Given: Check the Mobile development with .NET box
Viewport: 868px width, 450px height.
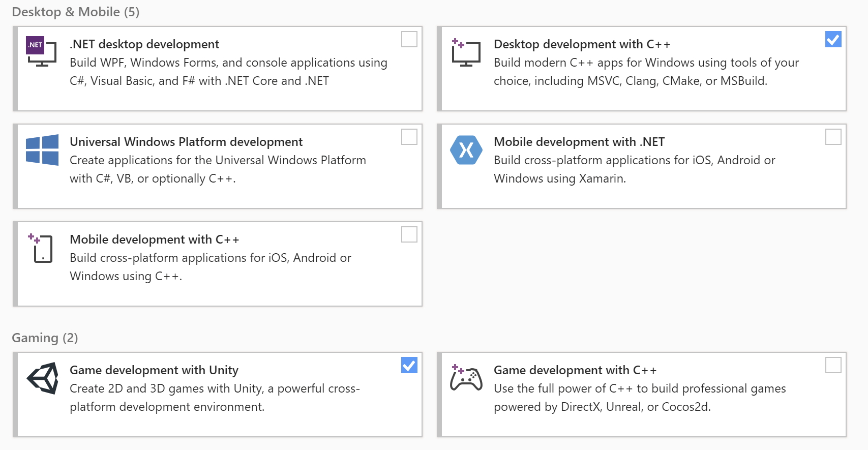Looking at the screenshot, I should (x=833, y=137).
